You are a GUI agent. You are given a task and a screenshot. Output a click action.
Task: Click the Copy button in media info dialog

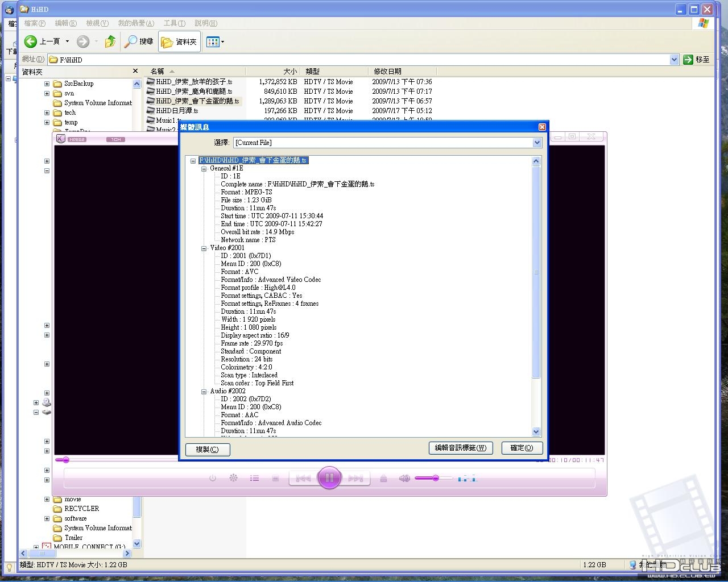[x=208, y=450]
